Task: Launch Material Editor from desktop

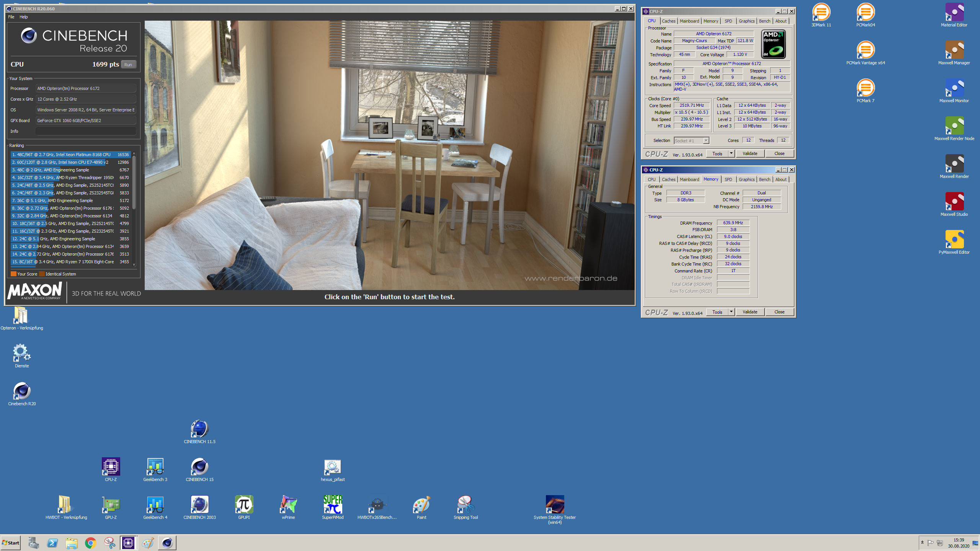Action: 954,15
